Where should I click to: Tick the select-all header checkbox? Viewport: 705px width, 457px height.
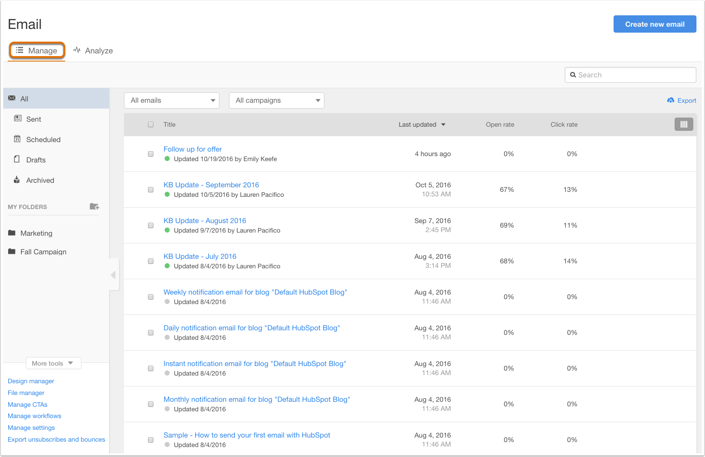[x=151, y=125]
